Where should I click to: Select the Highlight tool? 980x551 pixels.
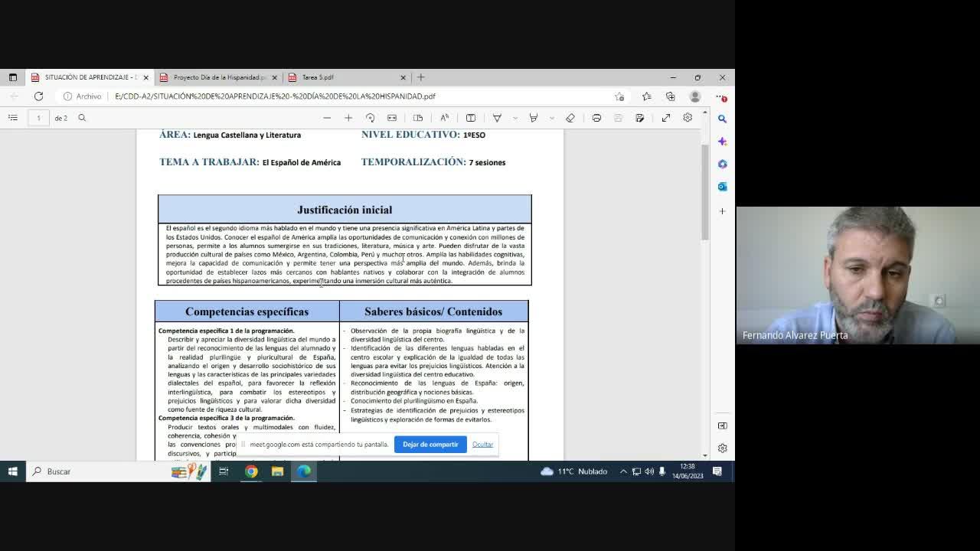tap(534, 118)
